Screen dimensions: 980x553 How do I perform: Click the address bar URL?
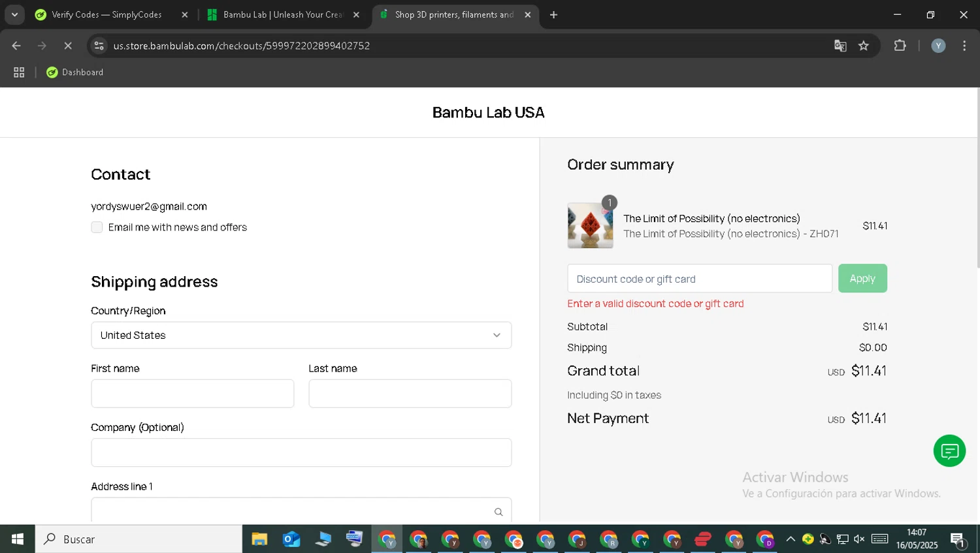point(242,46)
